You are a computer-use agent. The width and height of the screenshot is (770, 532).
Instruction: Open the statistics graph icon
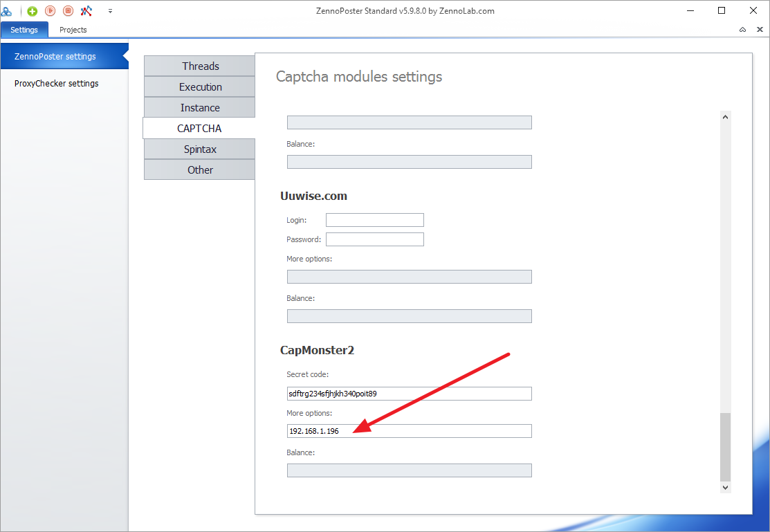click(x=86, y=10)
